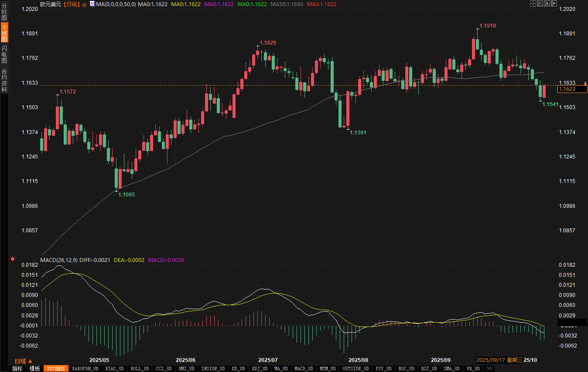Expand more indicators with >> button
This screenshot has height=372, width=588.
click(489, 369)
